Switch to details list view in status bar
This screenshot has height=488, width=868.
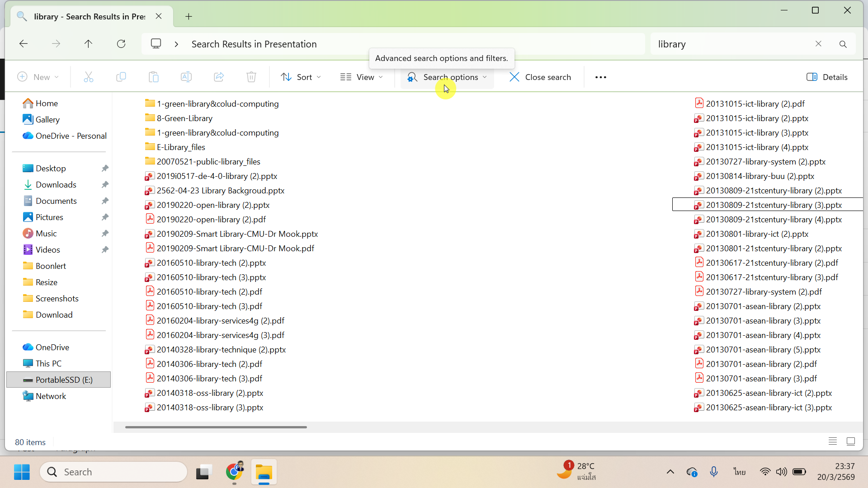pos(833,441)
